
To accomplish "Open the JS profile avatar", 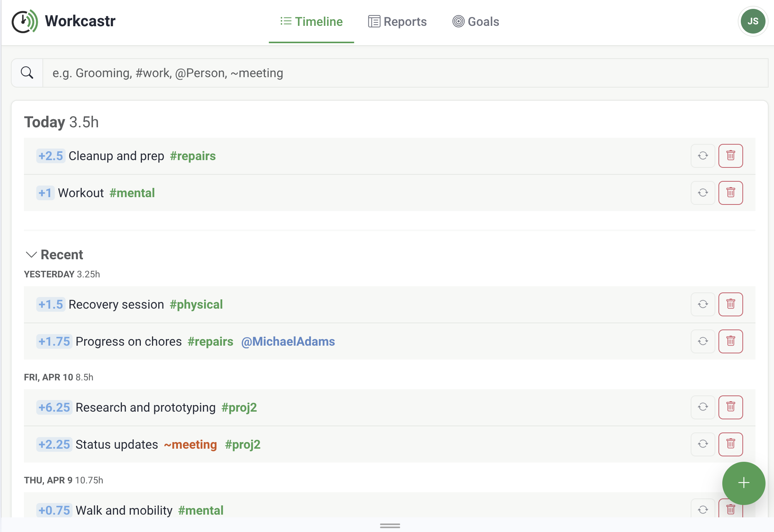I will coord(753,21).
